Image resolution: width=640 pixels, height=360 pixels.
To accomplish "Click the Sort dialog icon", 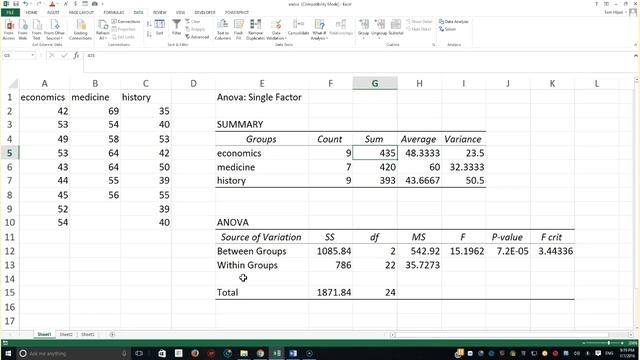I will coord(160,27).
